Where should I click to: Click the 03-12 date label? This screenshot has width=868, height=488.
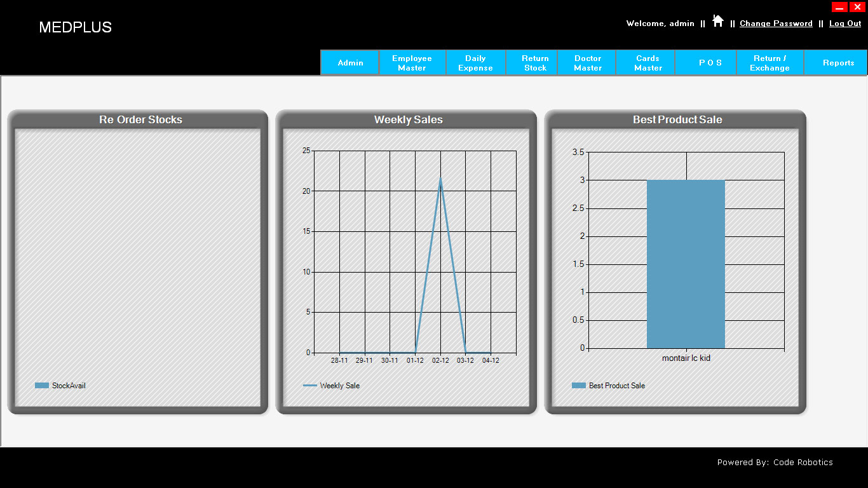click(465, 361)
